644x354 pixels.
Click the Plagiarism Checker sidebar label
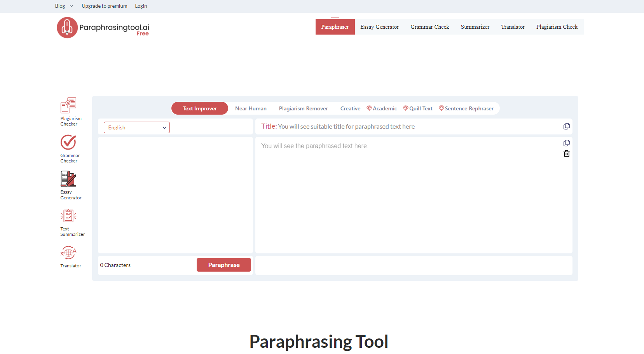tap(71, 121)
